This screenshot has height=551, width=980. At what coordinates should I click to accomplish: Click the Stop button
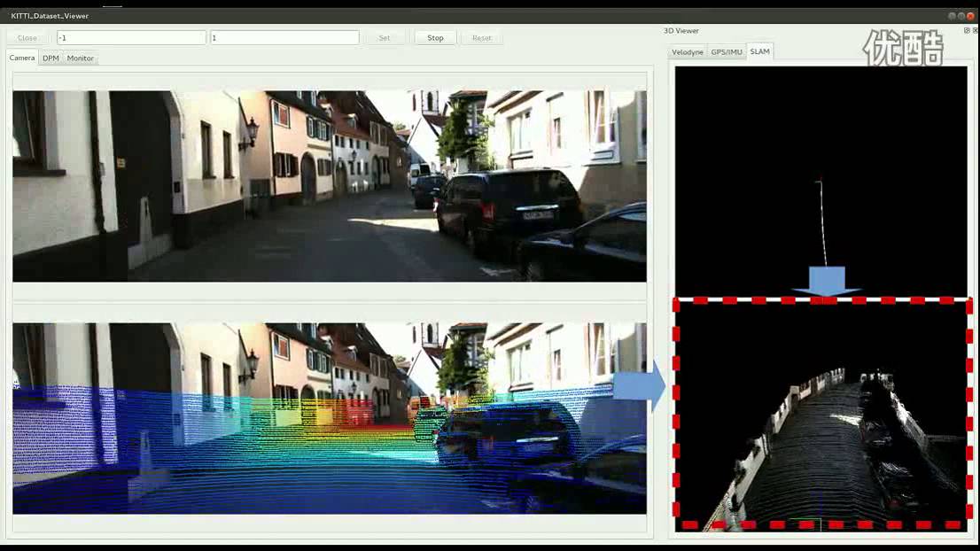pos(436,38)
